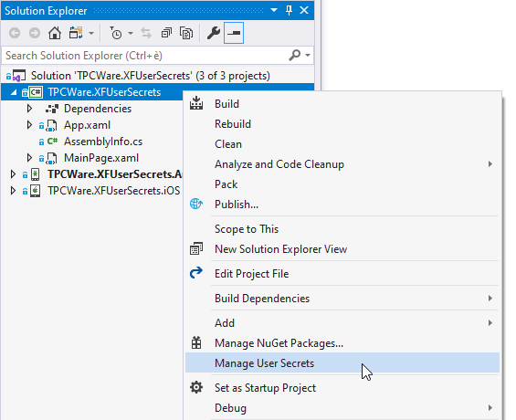Collapse the TPCWare.XFUserSecrets project node
This screenshot has height=420, width=516.
(14, 92)
